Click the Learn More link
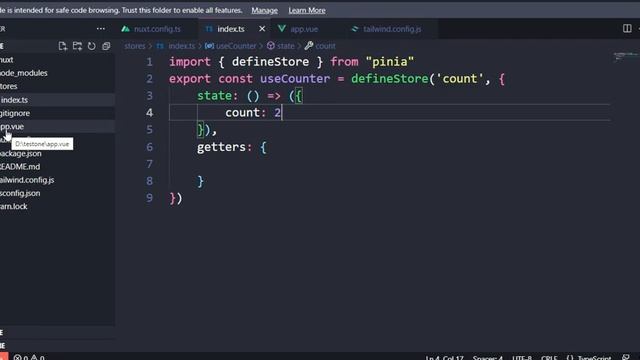The width and height of the screenshot is (640, 360). click(x=307, y=10)
